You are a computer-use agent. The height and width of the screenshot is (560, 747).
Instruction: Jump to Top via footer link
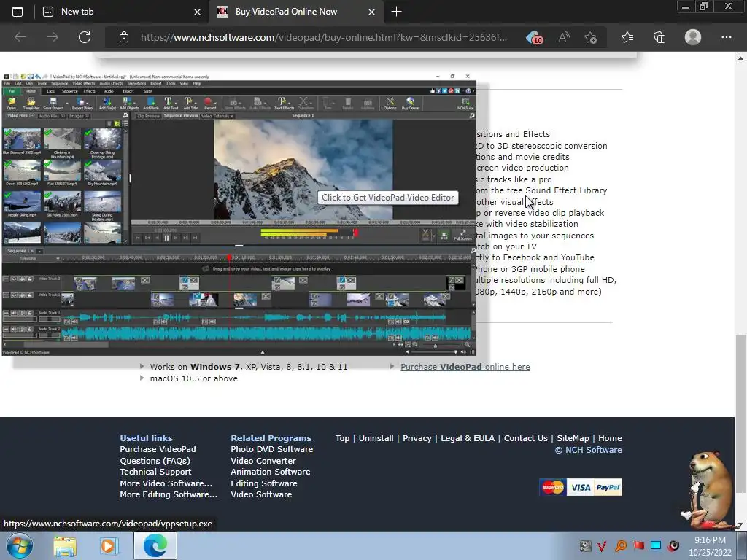point(342,438)
